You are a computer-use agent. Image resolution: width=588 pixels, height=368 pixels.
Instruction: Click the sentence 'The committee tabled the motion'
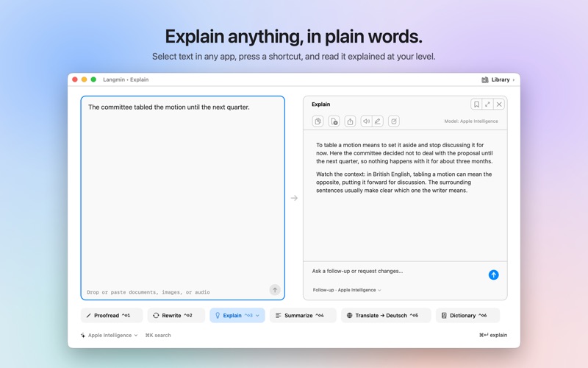pos(169,107)
